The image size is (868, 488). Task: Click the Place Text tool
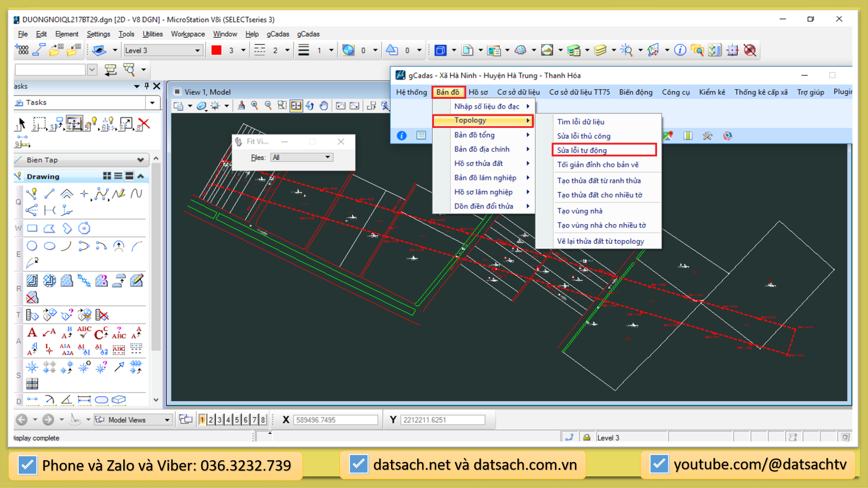pyautogui.click(x=32, y=333)
